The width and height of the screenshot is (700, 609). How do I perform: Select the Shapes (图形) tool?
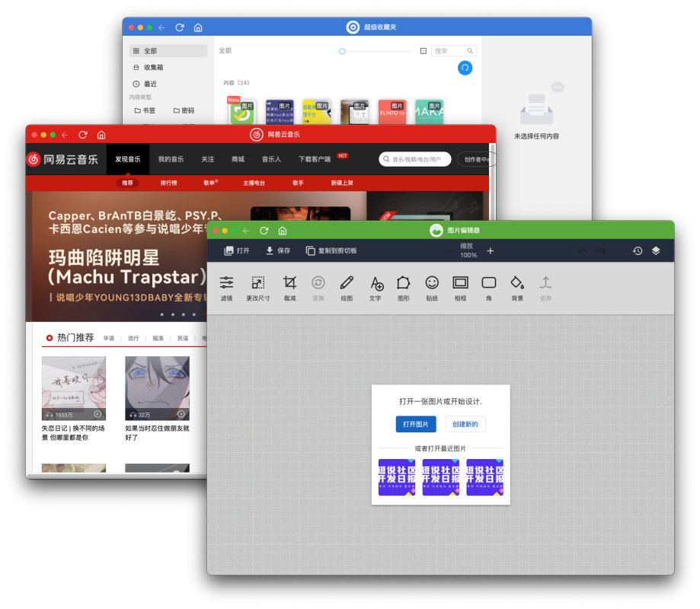pos(404,289)
